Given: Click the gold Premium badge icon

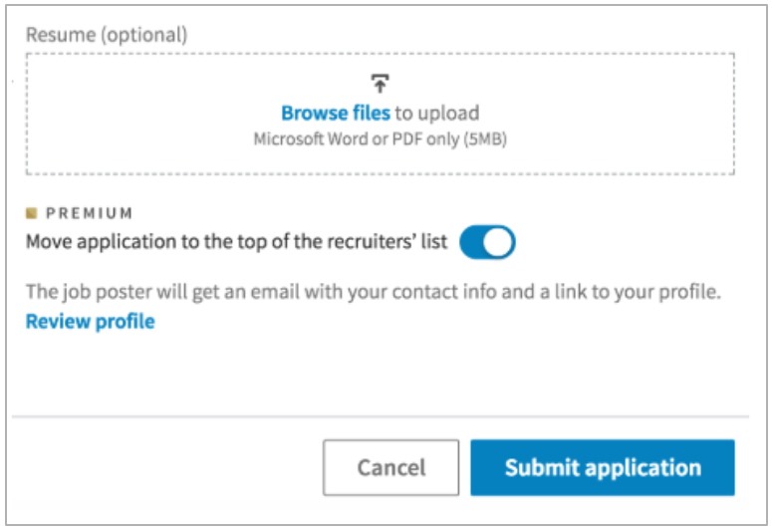Looking at the screenshot, I should click(x=32, y=213).
